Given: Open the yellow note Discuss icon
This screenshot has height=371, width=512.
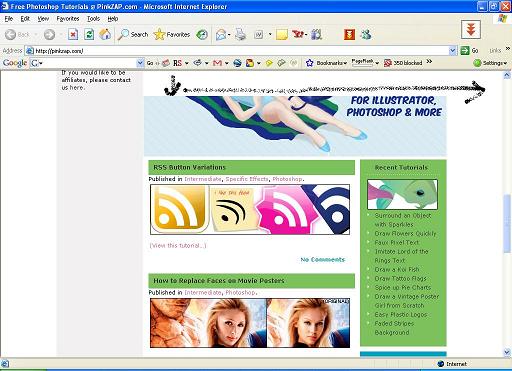Looking at the screenshot, I should [x=282, y=34].
